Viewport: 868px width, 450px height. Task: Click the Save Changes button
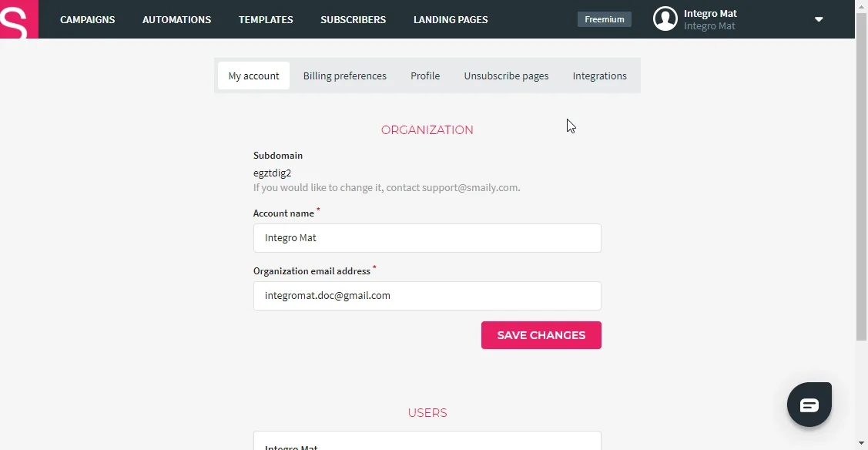[541, 335]
